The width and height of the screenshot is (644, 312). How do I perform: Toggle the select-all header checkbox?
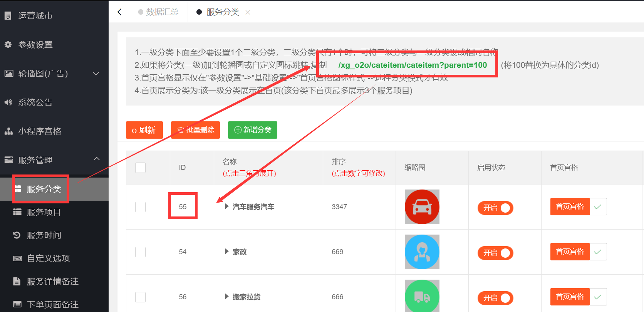coord(140,168)
